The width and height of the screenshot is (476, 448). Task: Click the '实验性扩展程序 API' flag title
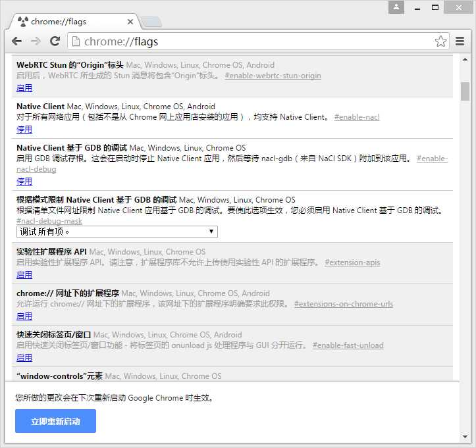click(51, 252)
